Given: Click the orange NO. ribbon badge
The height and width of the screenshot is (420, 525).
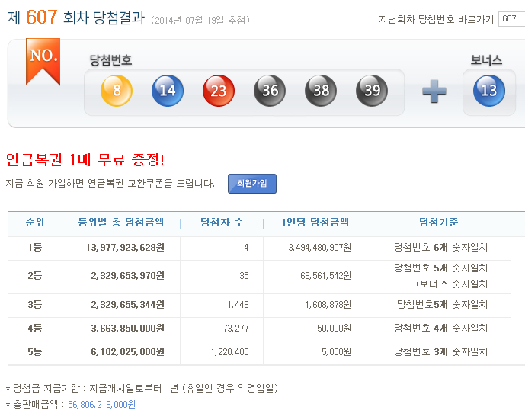Looking at the screenshot, I should pos(43,61).
